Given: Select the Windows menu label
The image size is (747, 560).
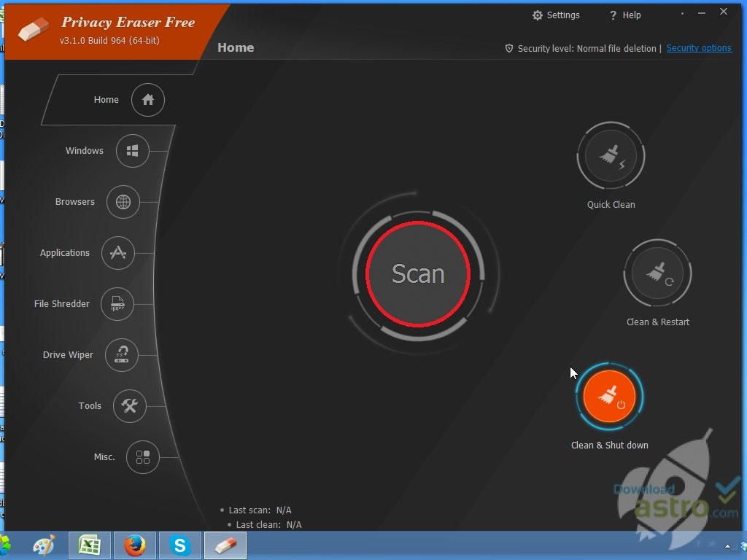Looking at the screenshot, I should point(85,150).
